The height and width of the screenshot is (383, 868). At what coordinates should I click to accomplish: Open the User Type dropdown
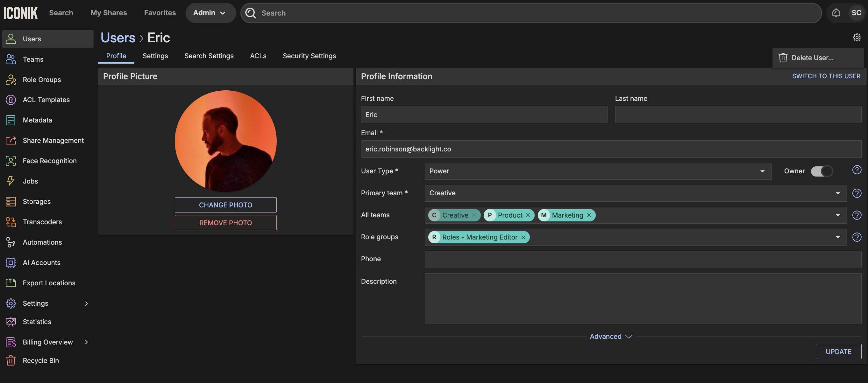[x=598, y=171]
